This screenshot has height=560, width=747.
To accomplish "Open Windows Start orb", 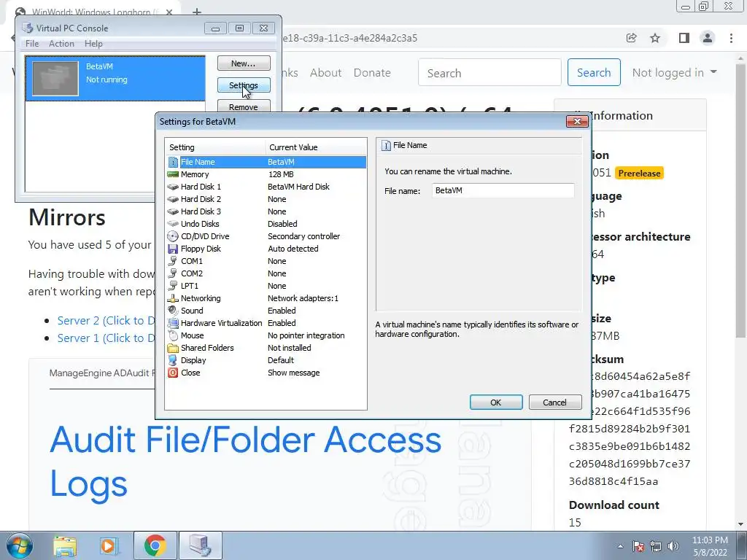I will 20,545.
